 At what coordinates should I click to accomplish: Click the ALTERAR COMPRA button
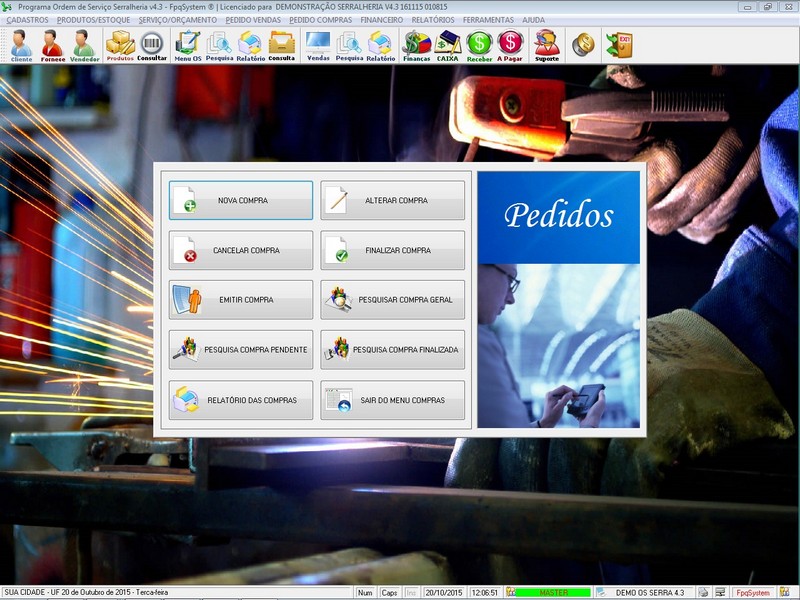tap(392, 200)
